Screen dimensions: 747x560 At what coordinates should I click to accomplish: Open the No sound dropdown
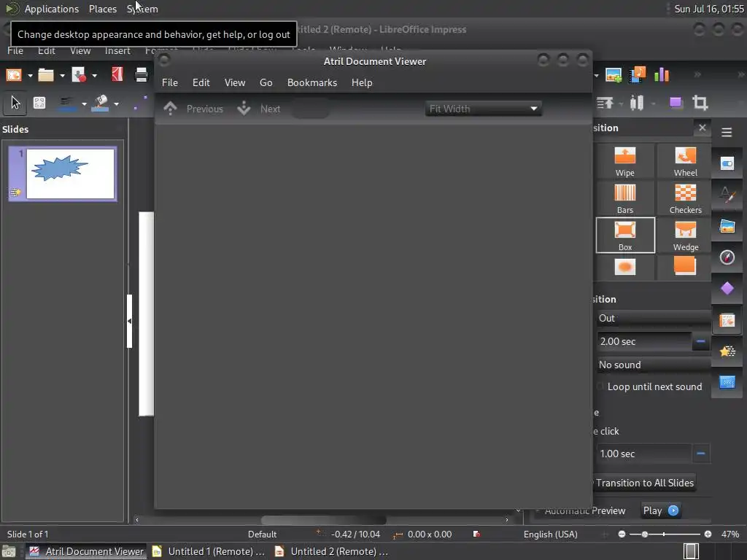pos(654,365)
